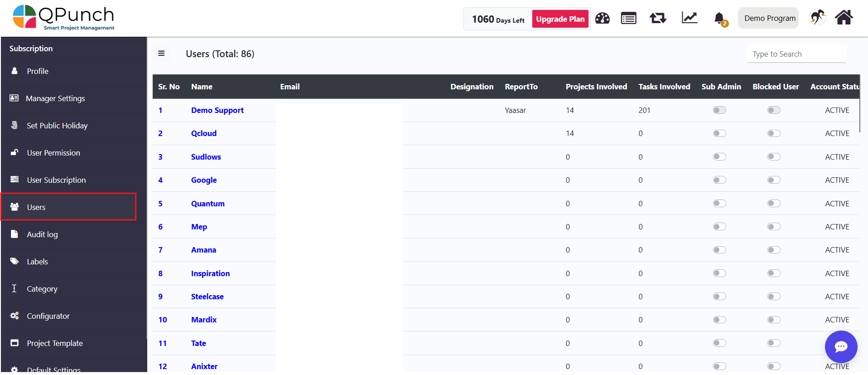Toggle Blocked User for Qcloud
Image resolution: width=868 pixels, height=375 pixels.
tap(774, 133)
